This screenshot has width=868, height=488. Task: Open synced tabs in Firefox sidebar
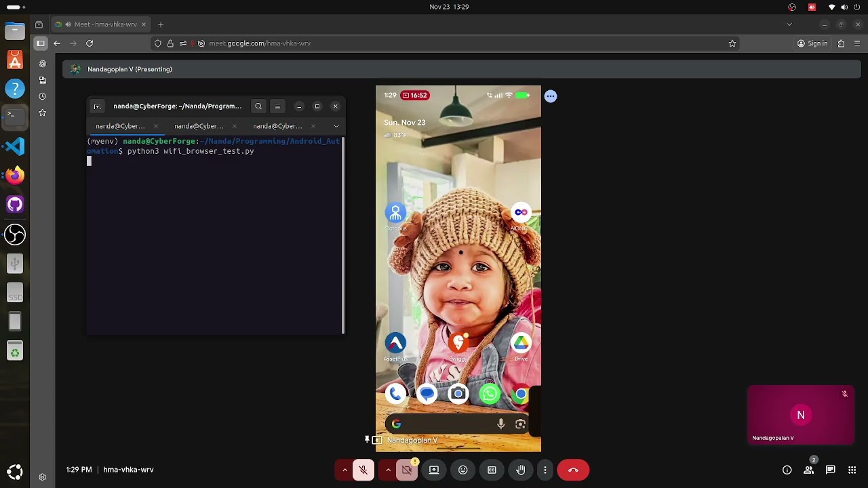point(42,80)
